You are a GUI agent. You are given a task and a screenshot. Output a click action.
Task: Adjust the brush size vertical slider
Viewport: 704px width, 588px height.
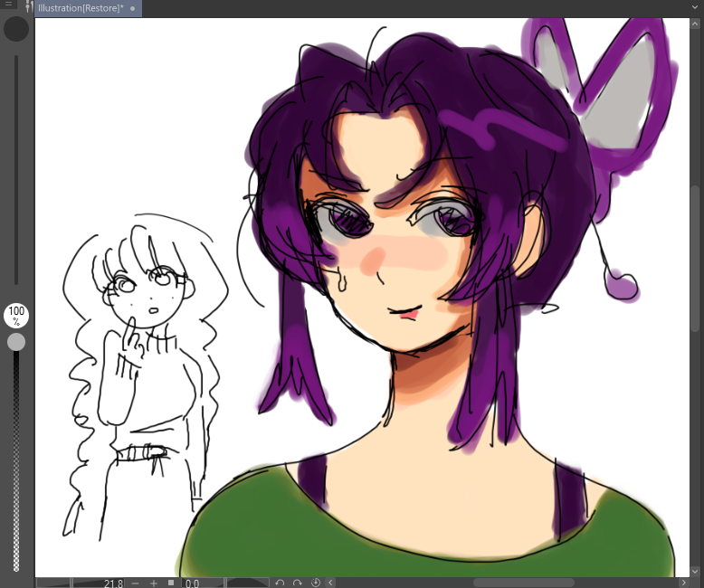coord(16,170)
